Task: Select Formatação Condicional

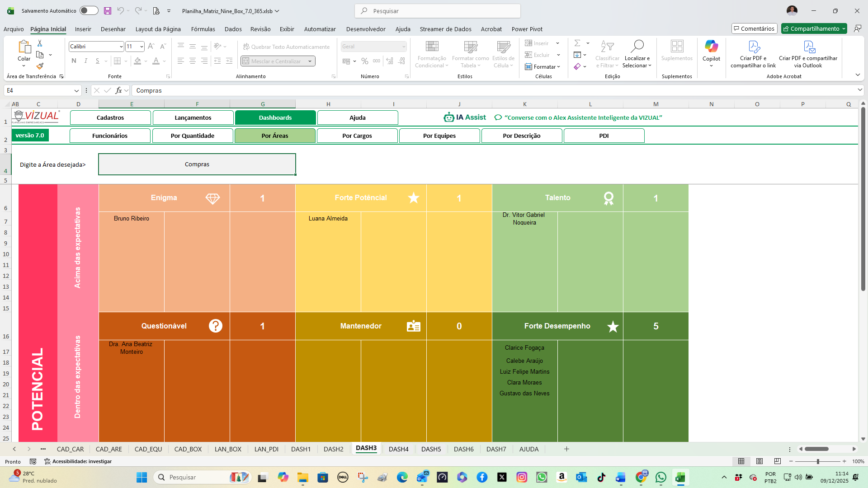Action: (431, 54)
